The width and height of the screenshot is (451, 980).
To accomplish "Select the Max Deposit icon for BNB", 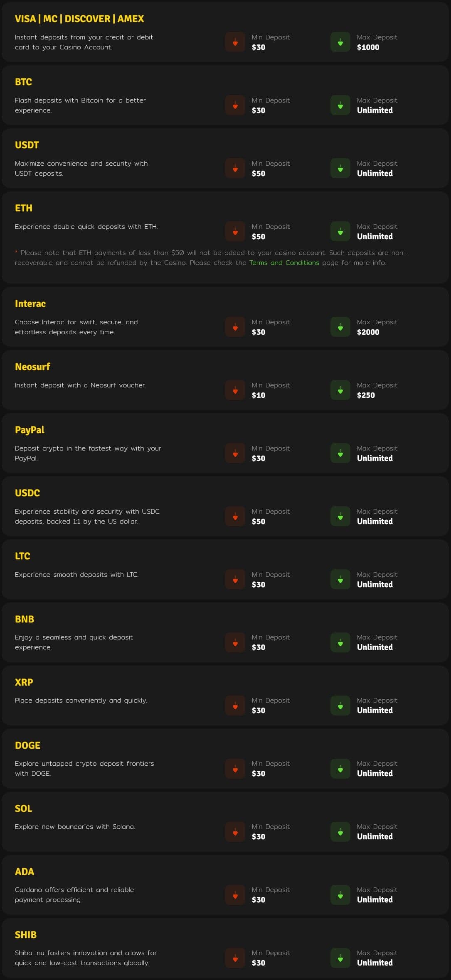I will (x=340, y=642).
